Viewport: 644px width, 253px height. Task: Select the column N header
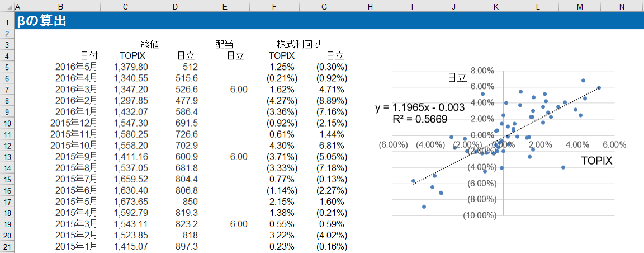(622, 6)
